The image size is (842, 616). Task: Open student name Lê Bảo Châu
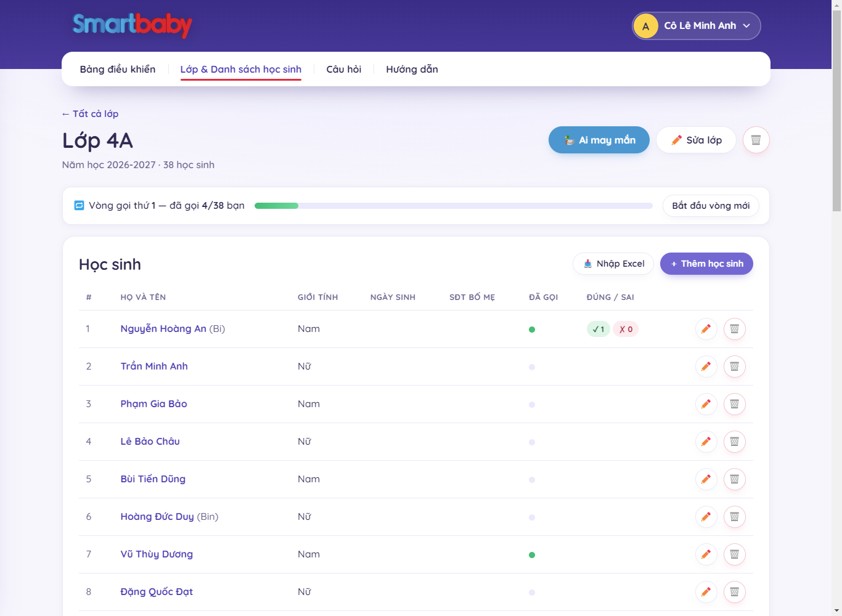click(150, 442)
